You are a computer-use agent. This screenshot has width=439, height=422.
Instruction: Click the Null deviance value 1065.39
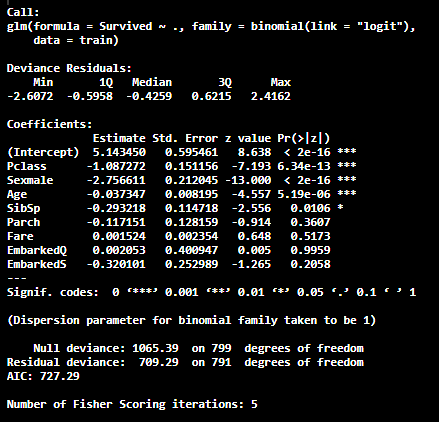tap(155, 348)
